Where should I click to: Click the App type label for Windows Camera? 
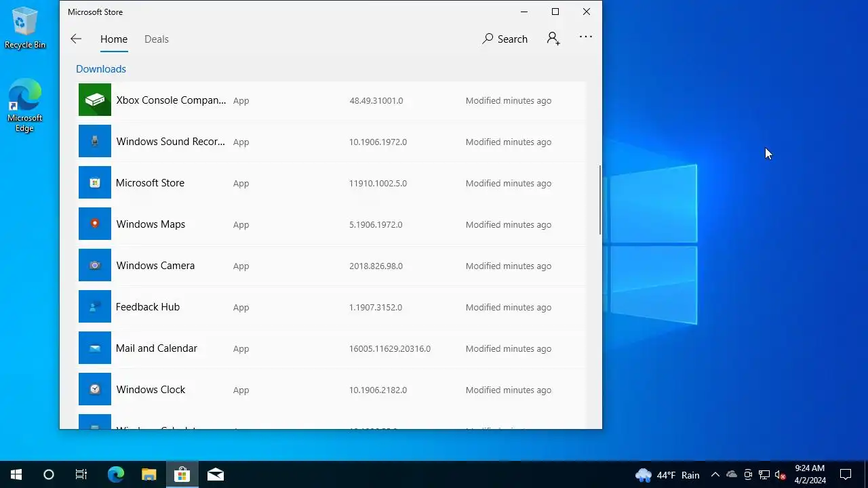point(241,266)
